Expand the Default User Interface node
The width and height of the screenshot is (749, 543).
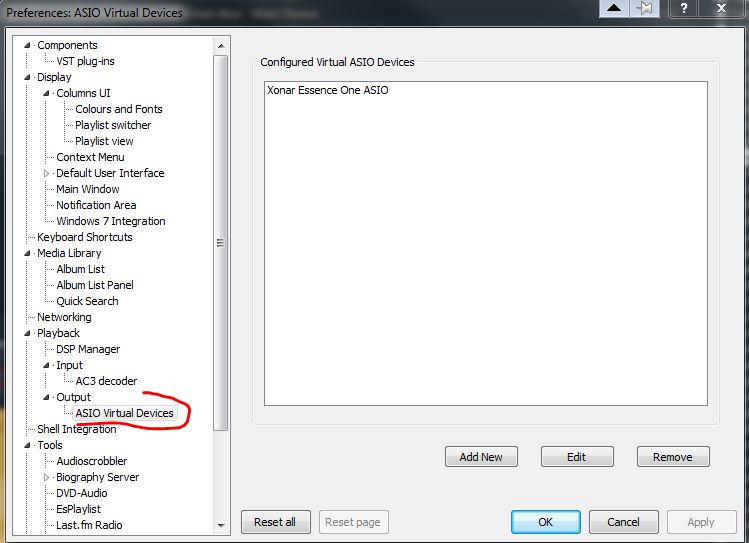[x=46, y=173]
